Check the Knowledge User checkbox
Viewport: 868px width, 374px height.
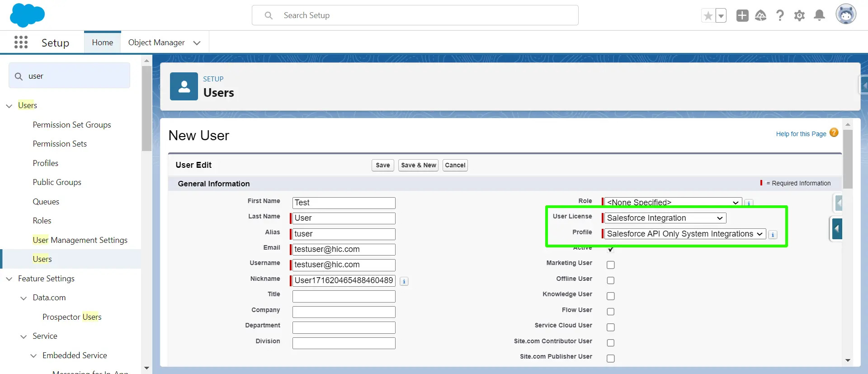610,296
